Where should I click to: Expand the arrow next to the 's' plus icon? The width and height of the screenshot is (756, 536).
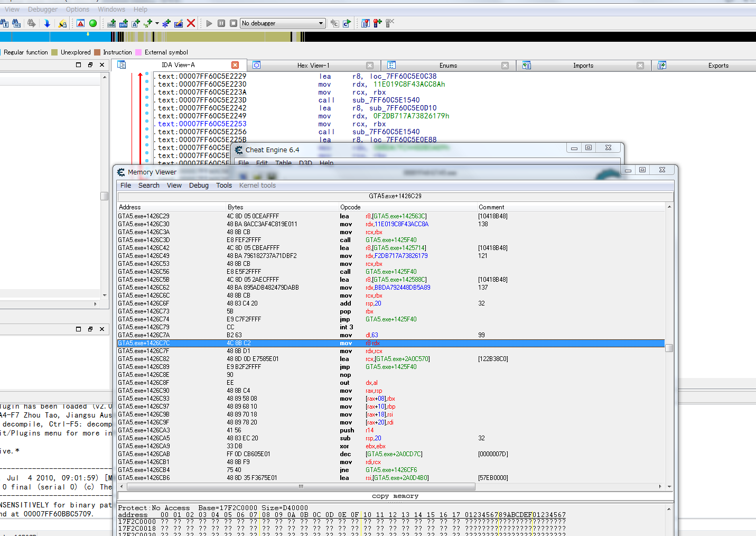(x=157, y=23)
